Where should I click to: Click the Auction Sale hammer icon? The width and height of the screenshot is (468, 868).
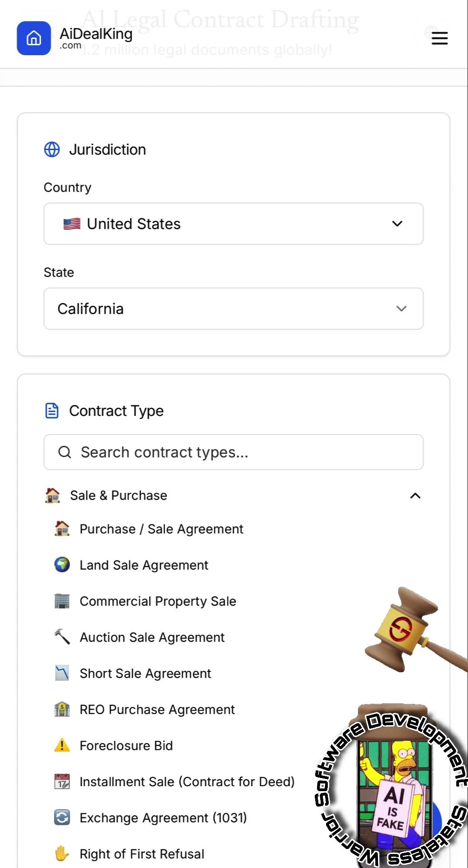point(62,637)
